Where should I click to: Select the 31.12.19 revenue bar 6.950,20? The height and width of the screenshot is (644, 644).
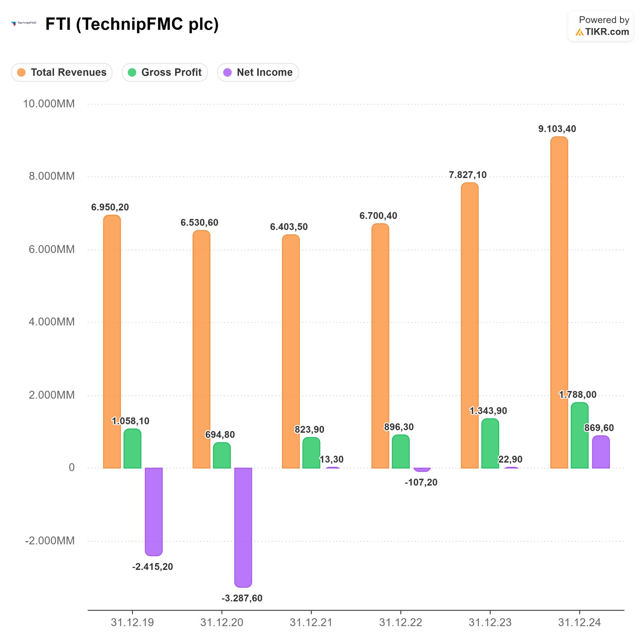coord(112,341)
